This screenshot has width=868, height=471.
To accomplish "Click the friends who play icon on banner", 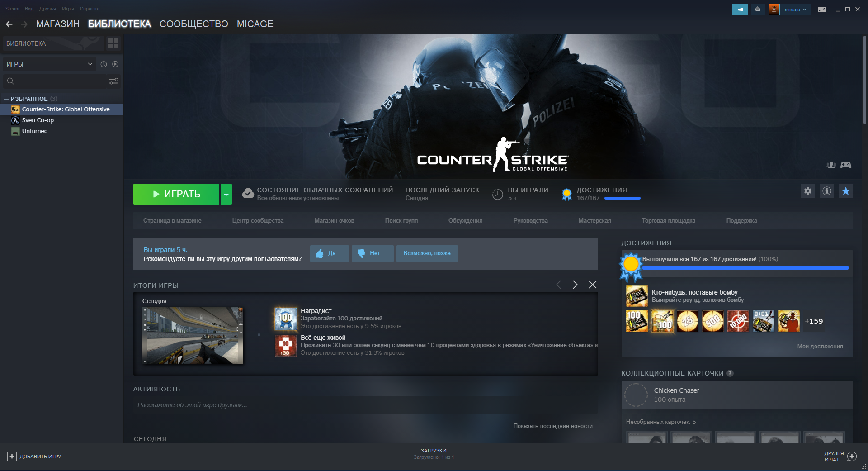I will tap(831, 165).
